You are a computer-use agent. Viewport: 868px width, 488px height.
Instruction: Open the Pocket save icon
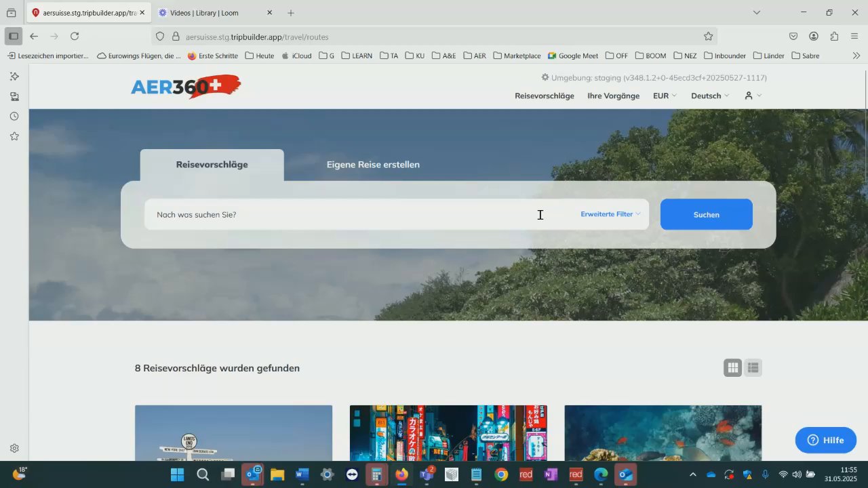click(x=793, y=36)
